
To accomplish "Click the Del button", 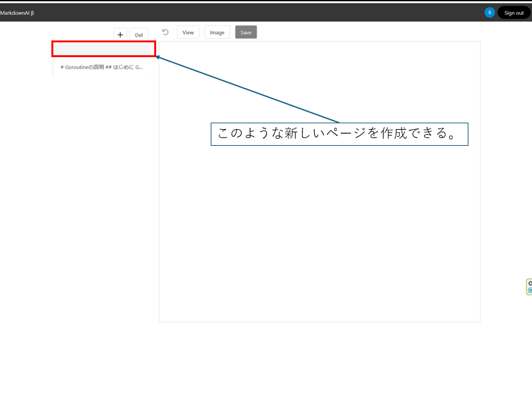I will click(x=139, y=35).
